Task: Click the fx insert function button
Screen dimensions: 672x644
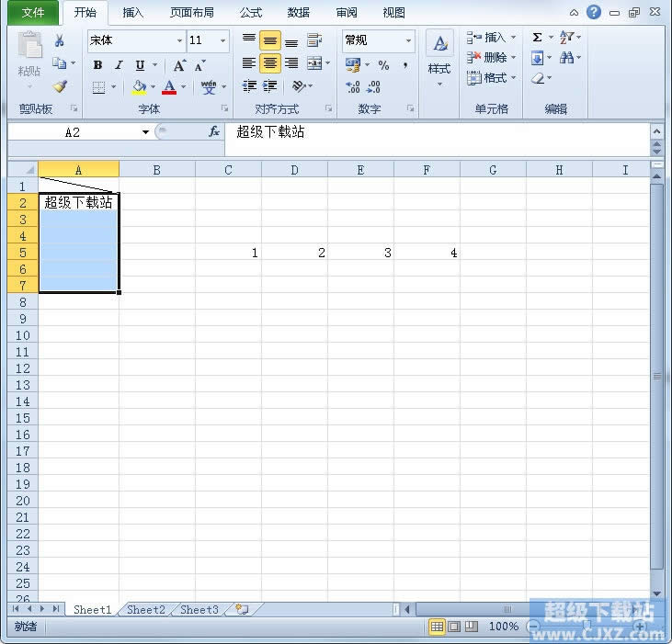Action: (x=214, y=132)
